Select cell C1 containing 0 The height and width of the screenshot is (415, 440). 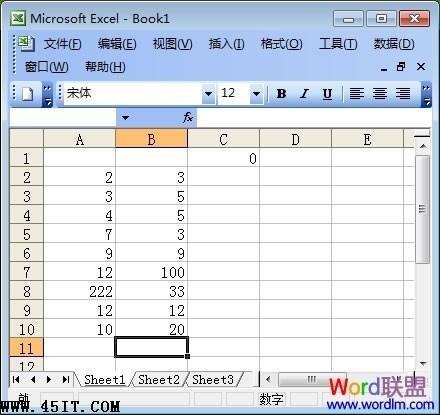(x=223, y=158)
